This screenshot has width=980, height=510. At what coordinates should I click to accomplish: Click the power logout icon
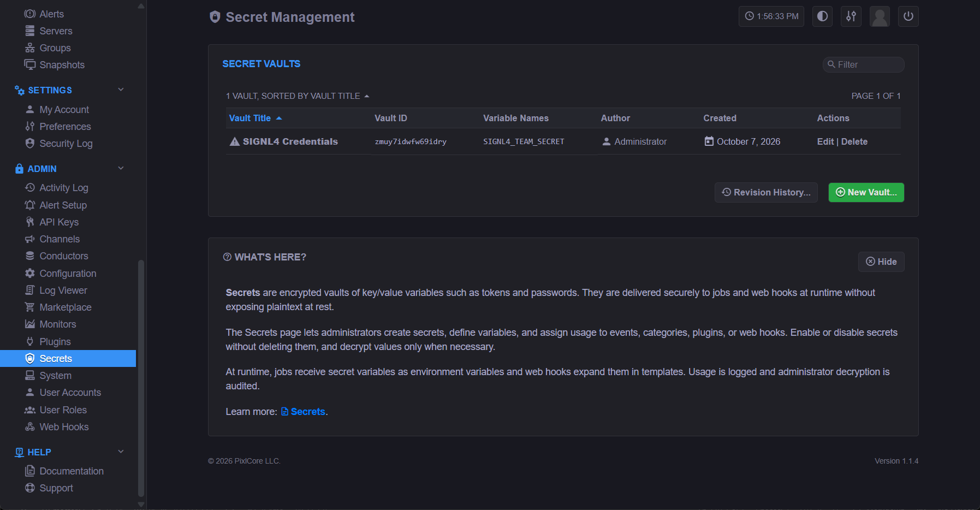[908, 16]
